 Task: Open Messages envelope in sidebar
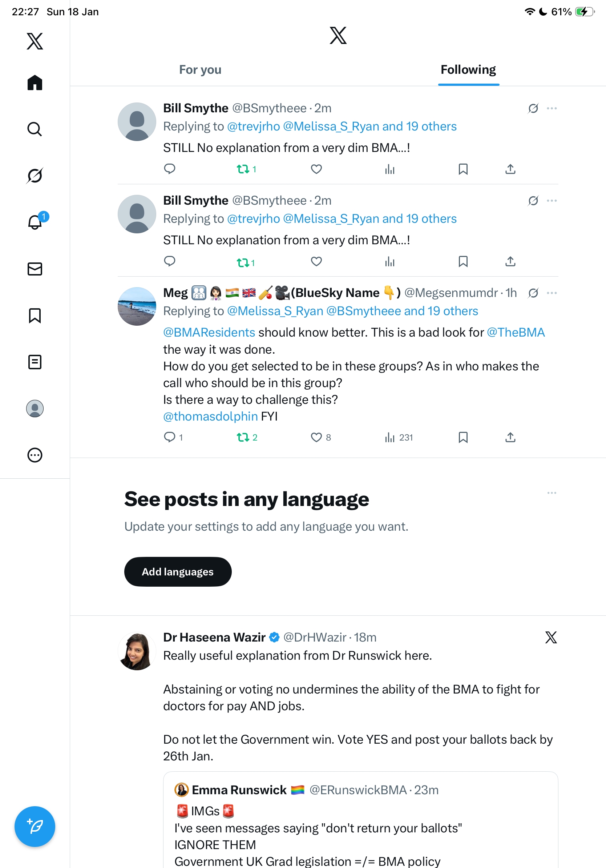click(35, 269)
